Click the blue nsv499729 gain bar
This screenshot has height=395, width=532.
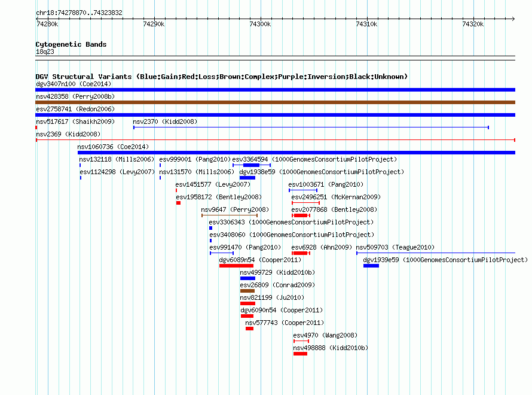tap(247, 278)
